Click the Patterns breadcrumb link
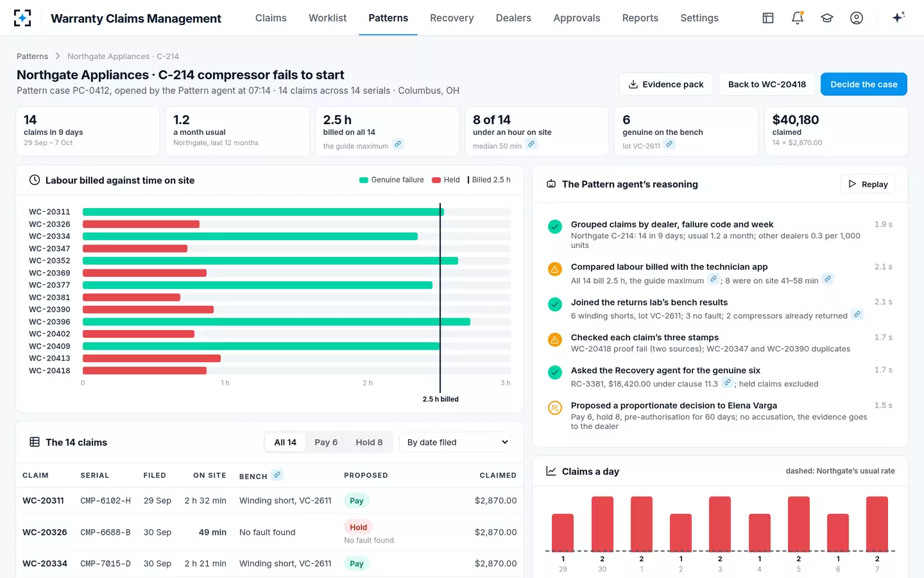This screenshot has height=578, width=924. pos(32,57)
